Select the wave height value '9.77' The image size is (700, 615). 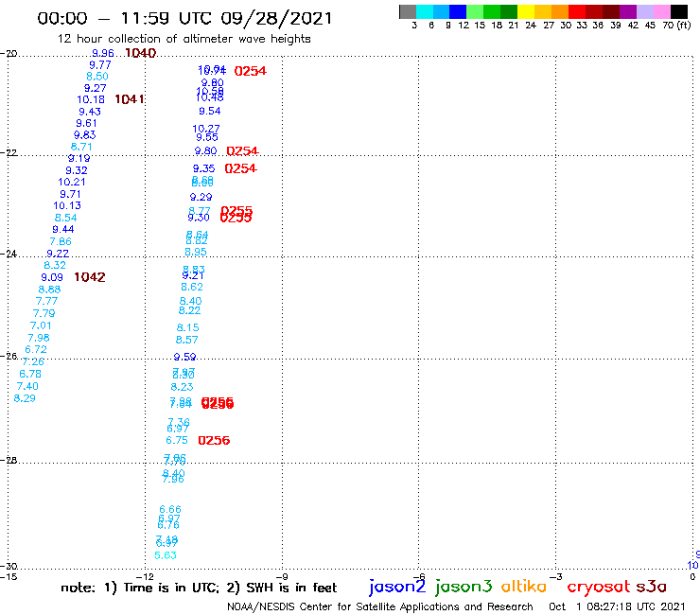[x=100, y=65]
